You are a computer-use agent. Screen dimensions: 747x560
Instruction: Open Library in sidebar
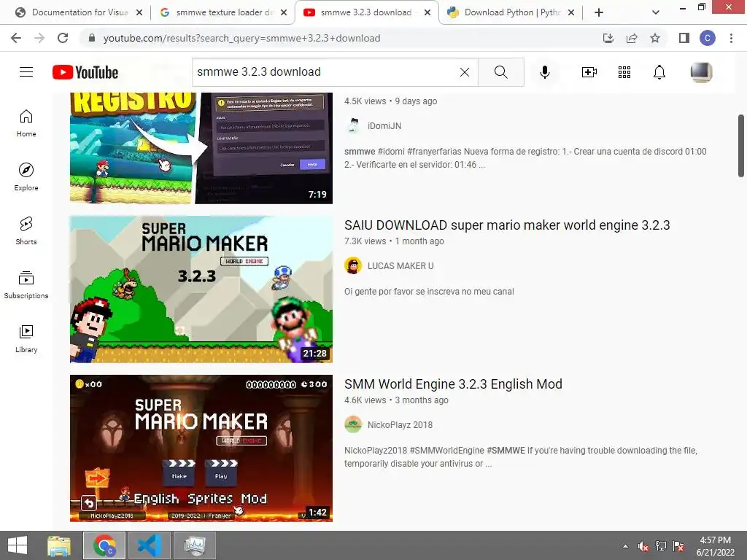(x=26, y=338)
